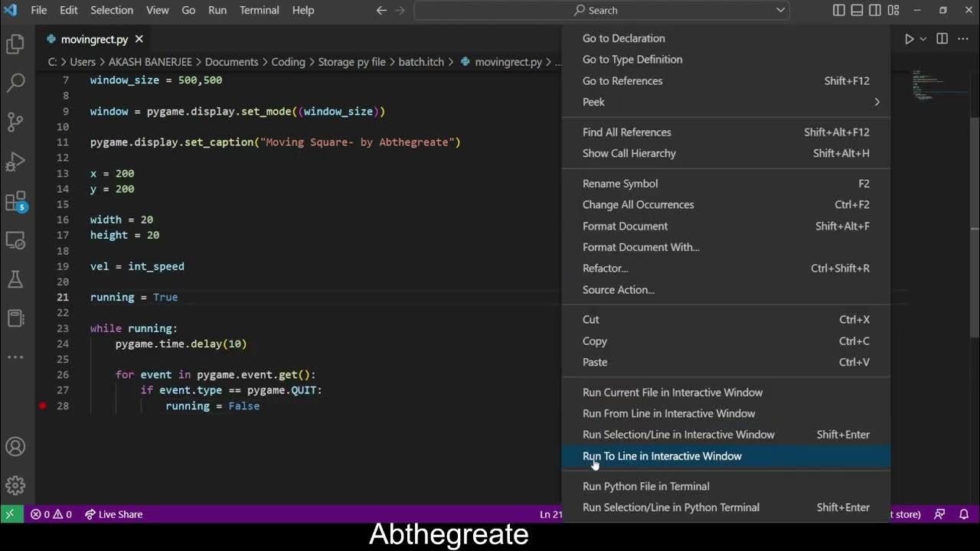Image resolution: width=980 pixels, height=551 pixels.
Task: Open editor More Actions ellipsis
Action: [963, 39]
